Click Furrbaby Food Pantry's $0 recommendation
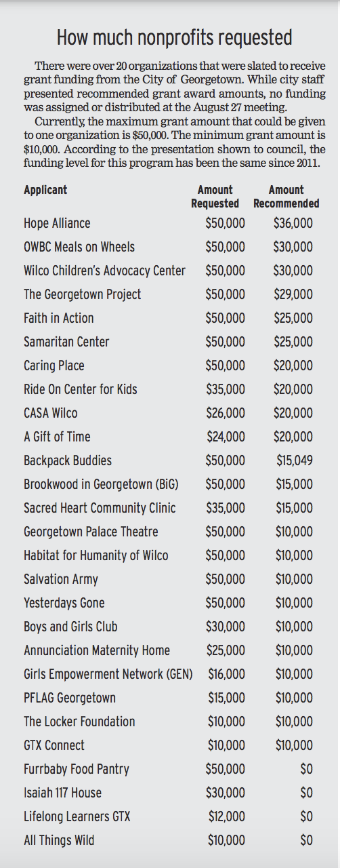The height and width of the screenshot is (868, 340). [306, 769]
